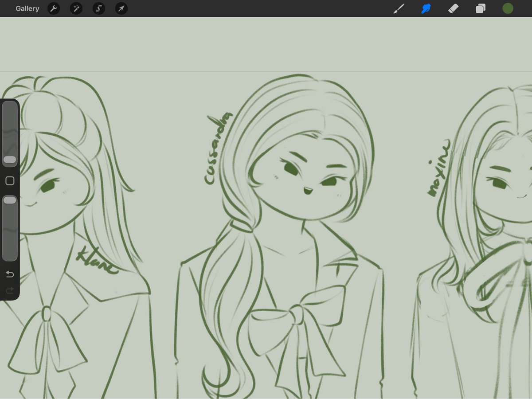Redo with the dimmed redo arrow
532x399 pixels.
[x=10, y=291]
